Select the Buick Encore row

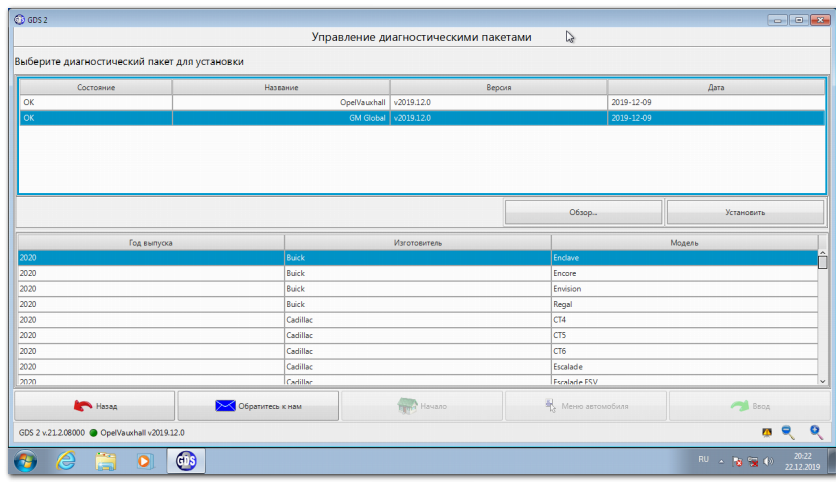pyautogui.click(x=418, y=273)
